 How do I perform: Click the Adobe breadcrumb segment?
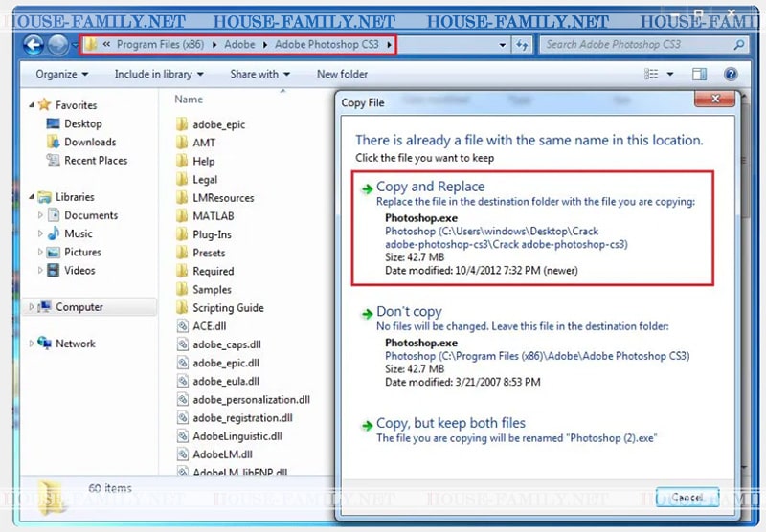coord(239,44)
